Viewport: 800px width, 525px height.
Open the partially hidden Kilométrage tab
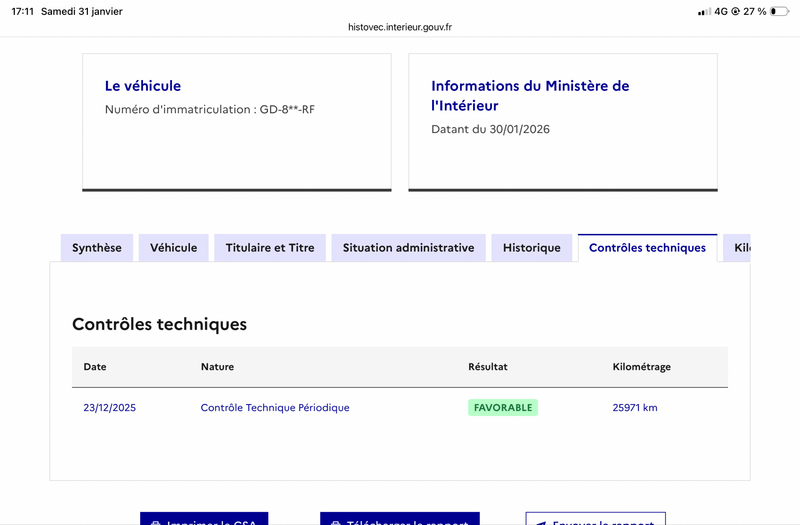[740, 248]
